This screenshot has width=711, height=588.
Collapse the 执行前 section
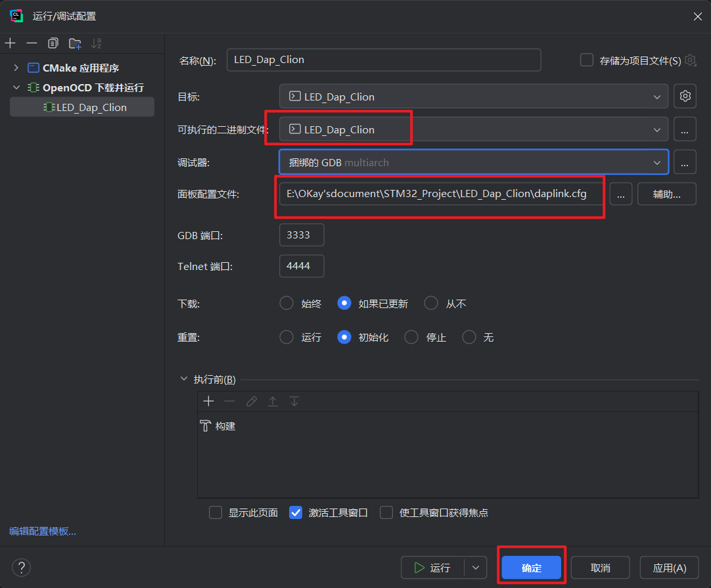pos(183,378)
